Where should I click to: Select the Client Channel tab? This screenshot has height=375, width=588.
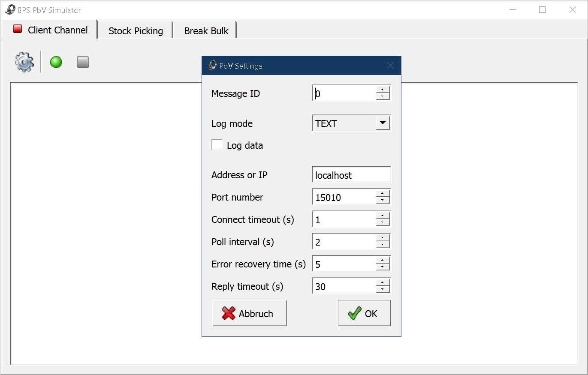click(51, 30)
